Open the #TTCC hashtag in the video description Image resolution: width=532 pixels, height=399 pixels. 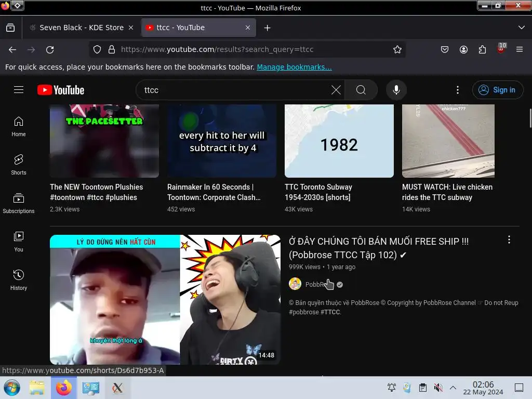coord(330,312)
